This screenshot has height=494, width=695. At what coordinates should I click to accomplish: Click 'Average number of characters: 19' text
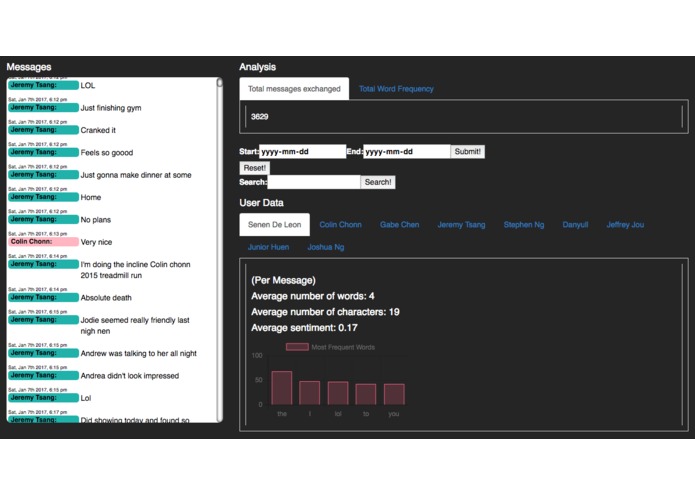325,312
